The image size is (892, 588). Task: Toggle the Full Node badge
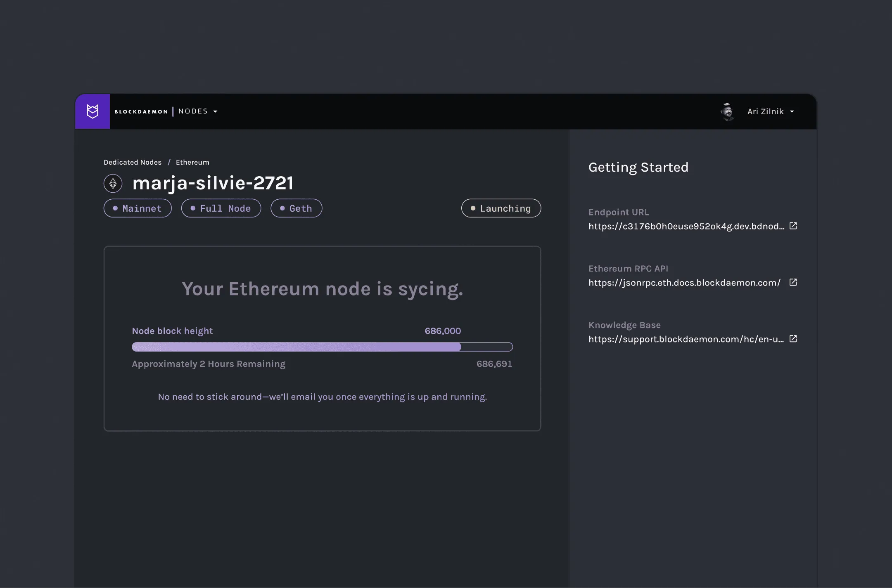[221, 208]
